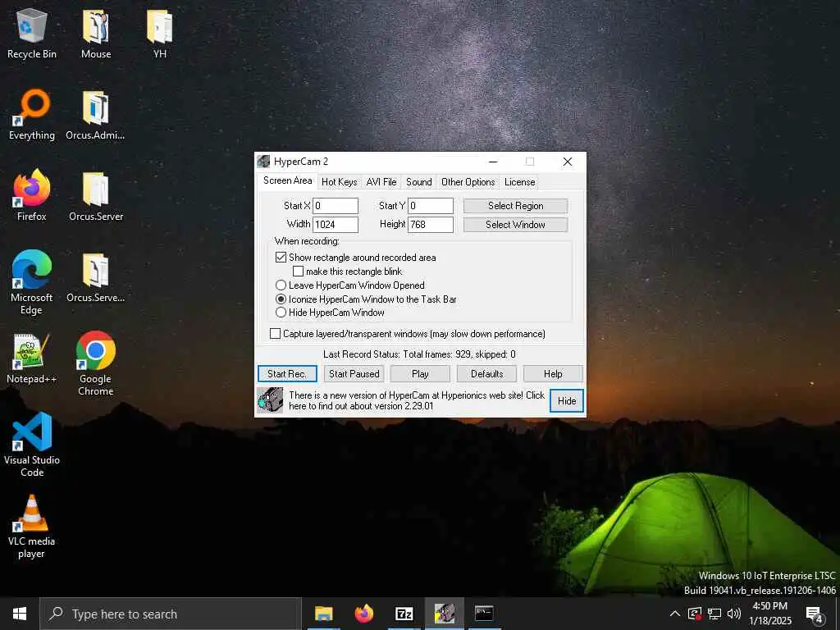Open the network icon in system tray
This screenshot has width=840, height=630.
(714, 614)
